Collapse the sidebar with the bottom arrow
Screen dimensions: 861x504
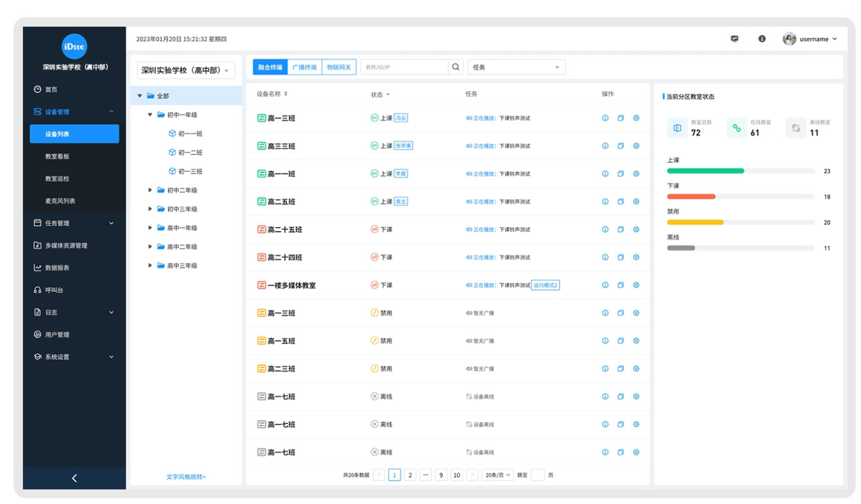(74, 478)
